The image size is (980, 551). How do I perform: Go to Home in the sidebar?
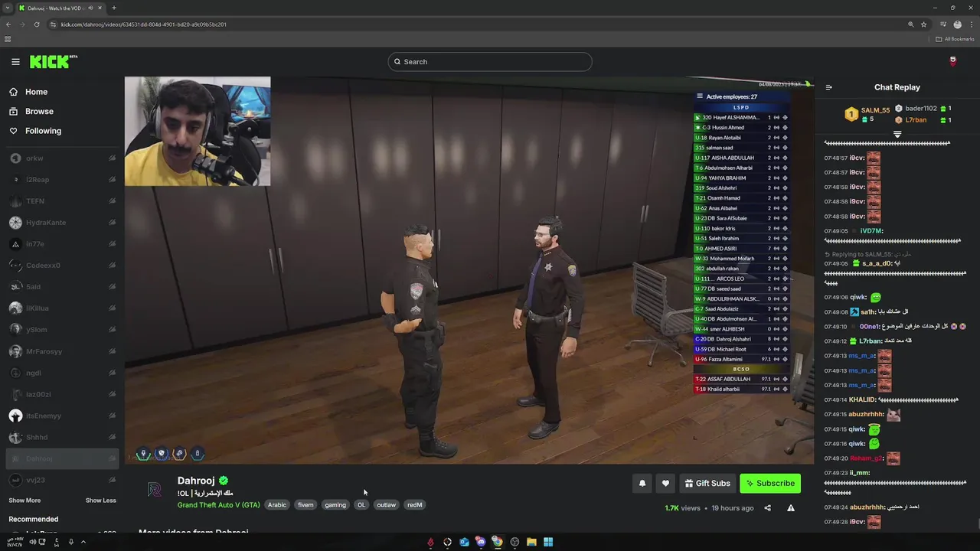[x=36, y=92]
